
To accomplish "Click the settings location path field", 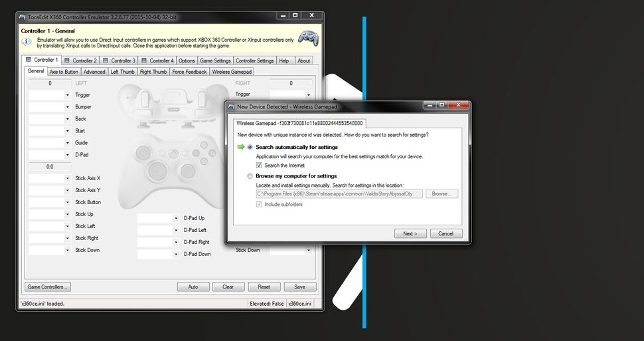I will (x=339, y=193).
